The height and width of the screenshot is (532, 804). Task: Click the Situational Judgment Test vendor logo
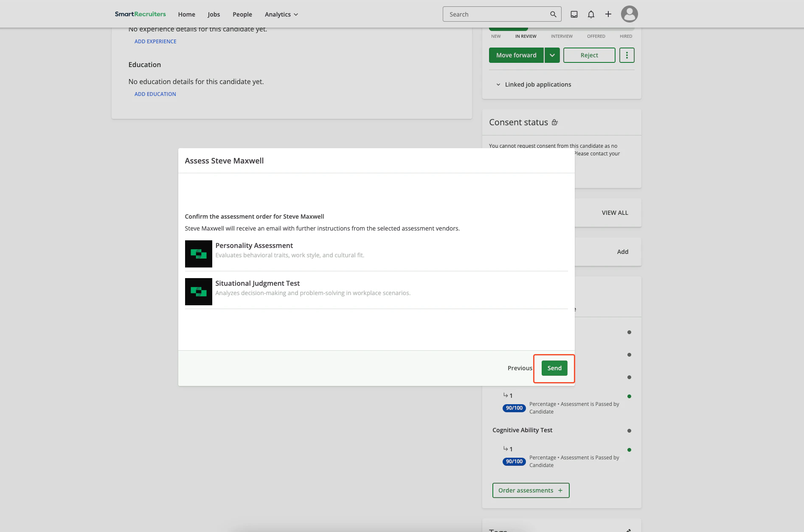pyautogui.click(x=198, y=292)
